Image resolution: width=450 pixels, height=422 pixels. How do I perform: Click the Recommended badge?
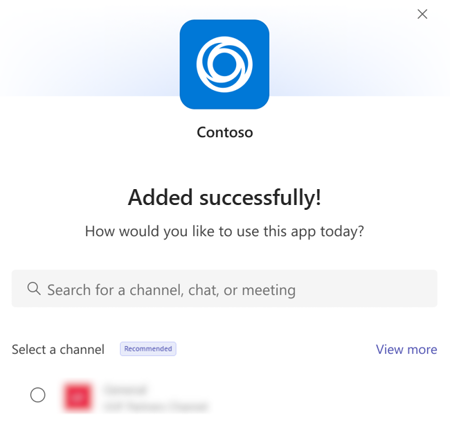pos(148,349)
